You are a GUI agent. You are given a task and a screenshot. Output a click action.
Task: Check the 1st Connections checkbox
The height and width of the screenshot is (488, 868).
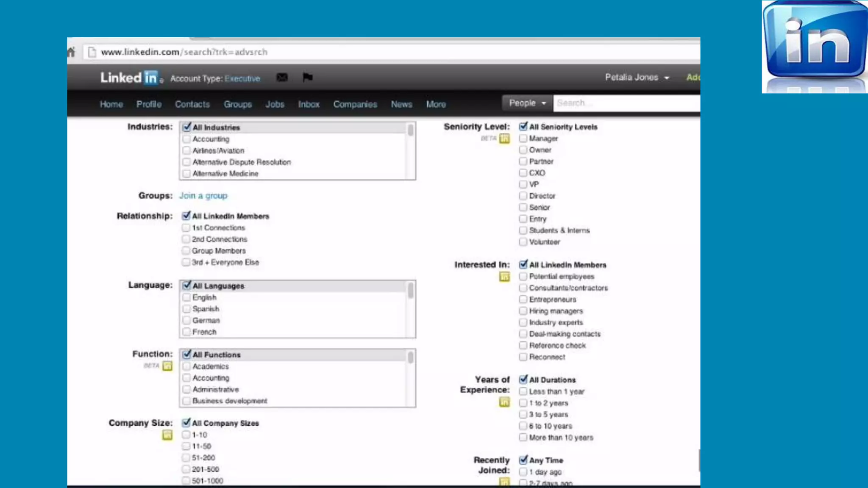pyautogui.click(x=186, y=228)
